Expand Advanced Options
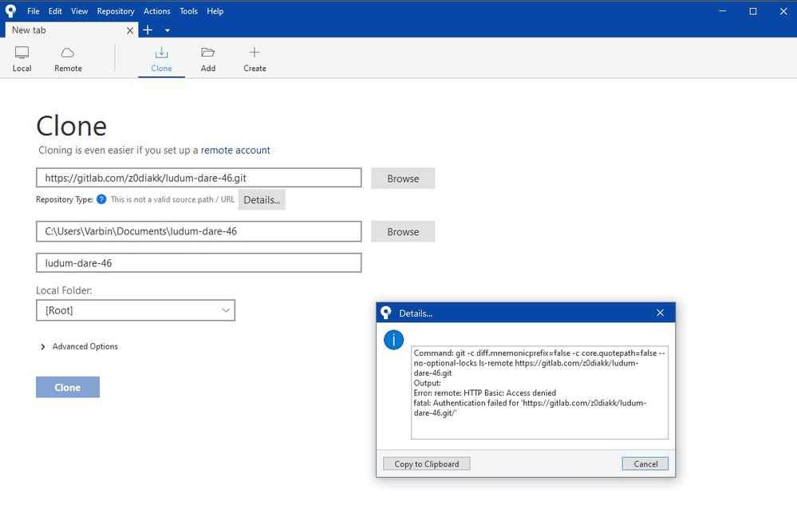The image size is (797, 532). click(x=79, y=346)
